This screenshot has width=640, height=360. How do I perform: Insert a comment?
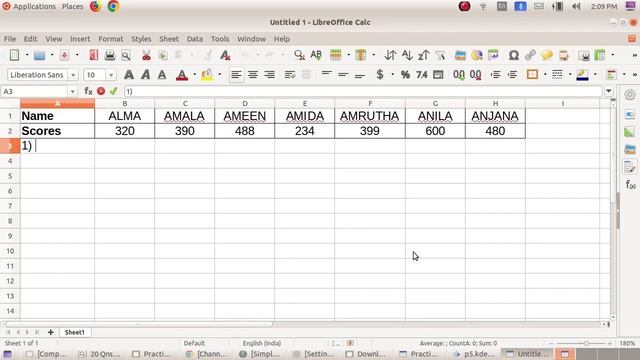click(x=547, y=55)
